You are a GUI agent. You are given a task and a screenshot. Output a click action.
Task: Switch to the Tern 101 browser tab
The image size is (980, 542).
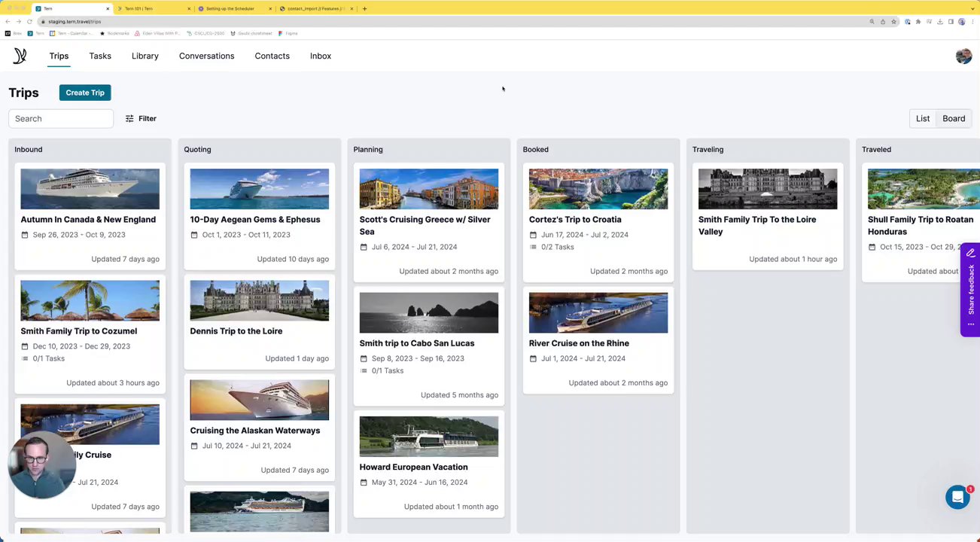click(154, 9)
